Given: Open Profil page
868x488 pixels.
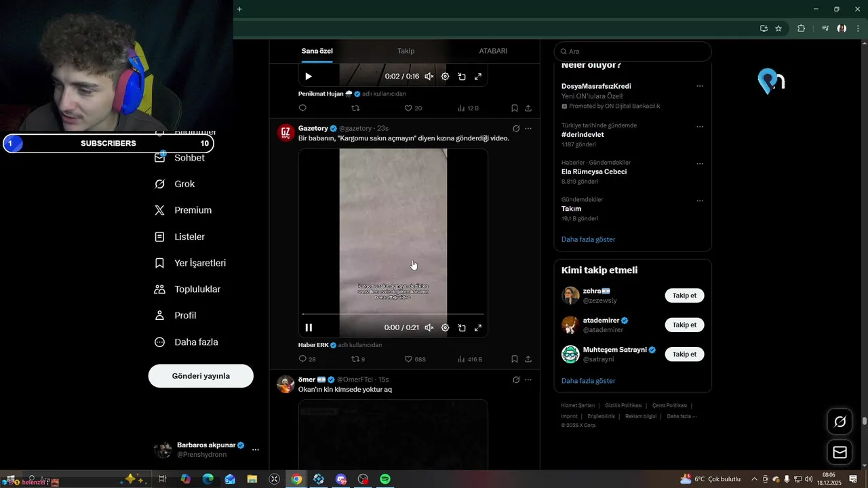Looking at the screenshot, I should click(176, 315).
